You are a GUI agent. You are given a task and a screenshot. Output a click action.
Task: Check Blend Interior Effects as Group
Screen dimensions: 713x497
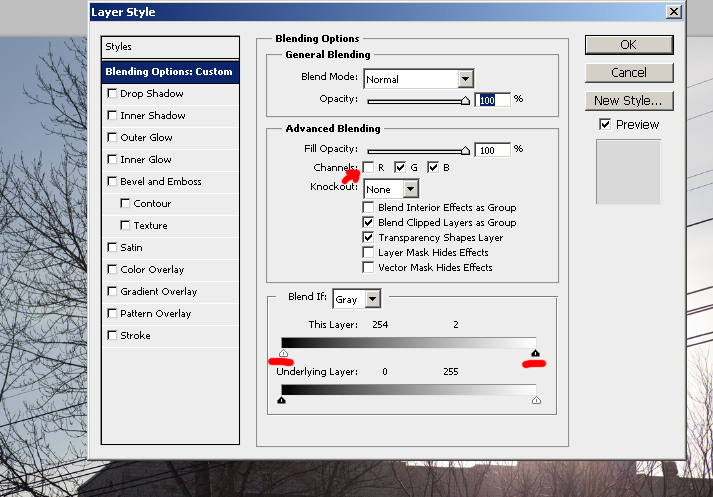(368, 207)
